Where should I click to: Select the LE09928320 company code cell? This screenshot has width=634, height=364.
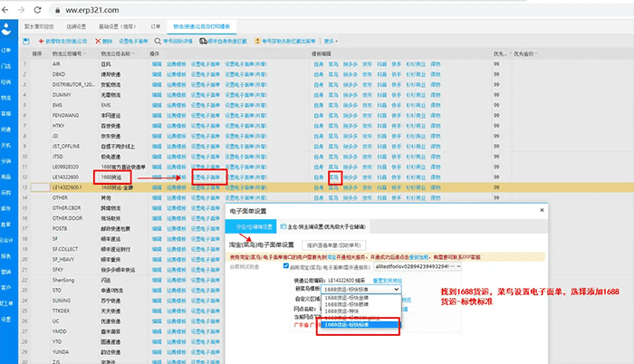pos(65,167)
